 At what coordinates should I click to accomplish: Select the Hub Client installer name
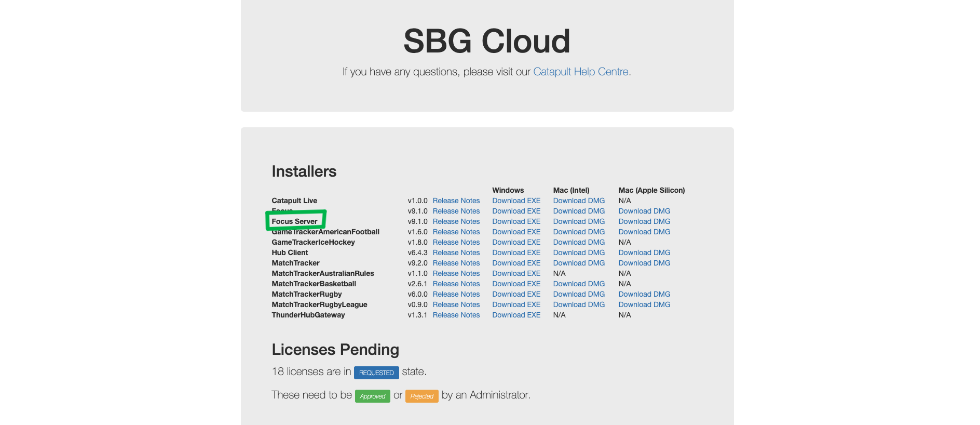click(290, 253)
